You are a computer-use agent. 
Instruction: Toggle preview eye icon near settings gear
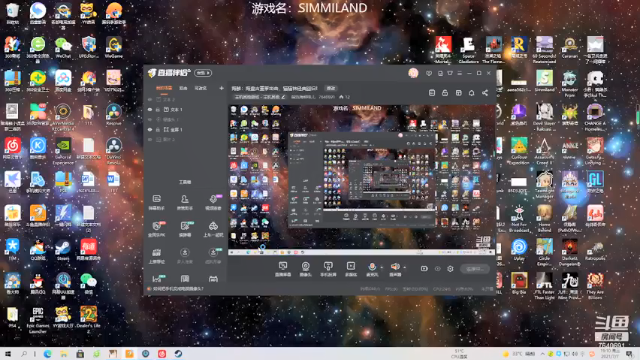pos(438,269)
